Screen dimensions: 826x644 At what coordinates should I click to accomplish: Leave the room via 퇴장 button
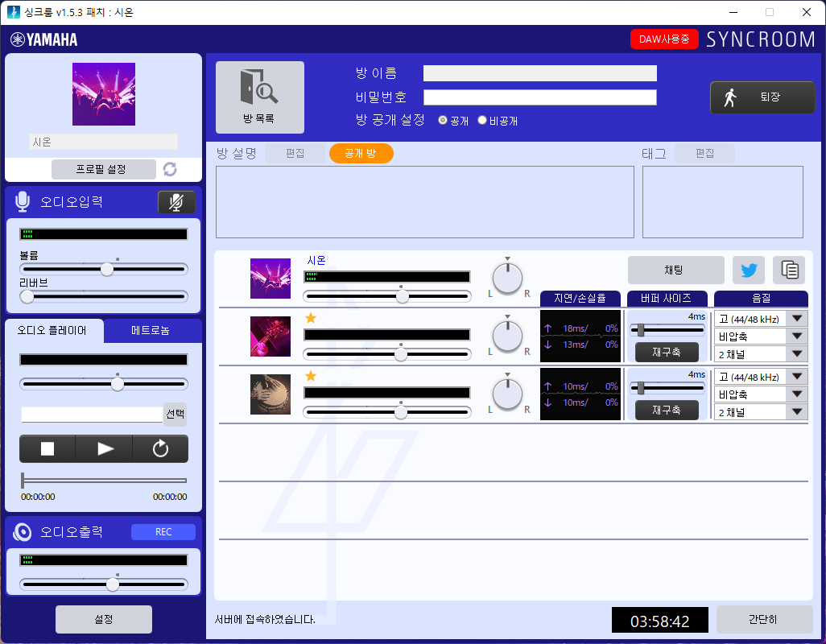762,97
